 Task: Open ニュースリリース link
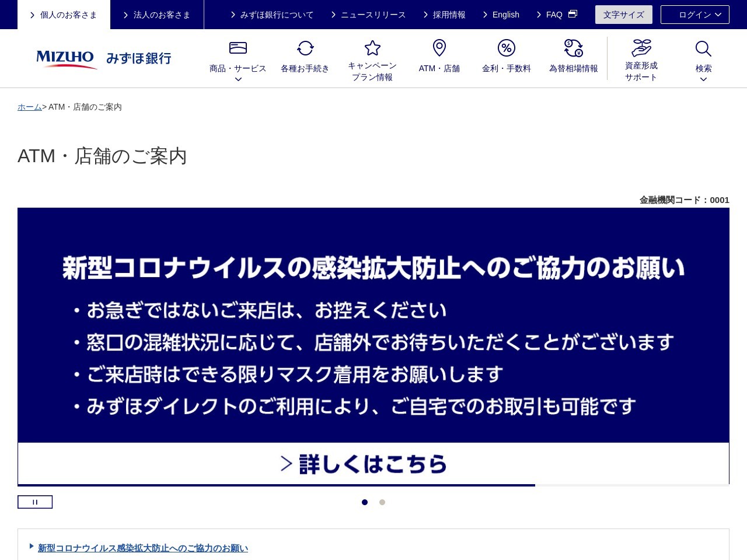(x=368, y=15)
